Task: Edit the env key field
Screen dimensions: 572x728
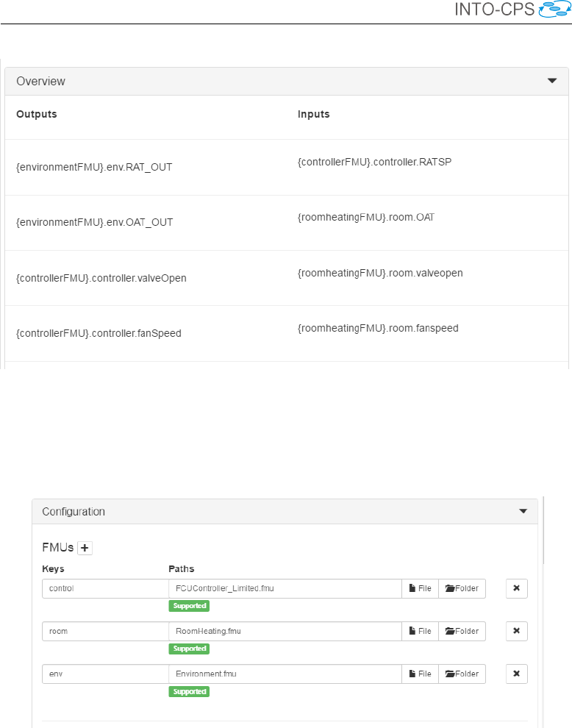Action: [105, 674]
